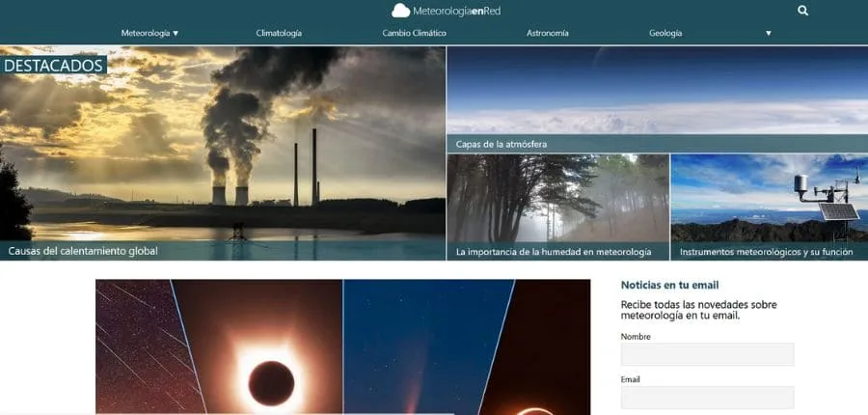Click the atmosphere sky and clouds image

[656, 92]
